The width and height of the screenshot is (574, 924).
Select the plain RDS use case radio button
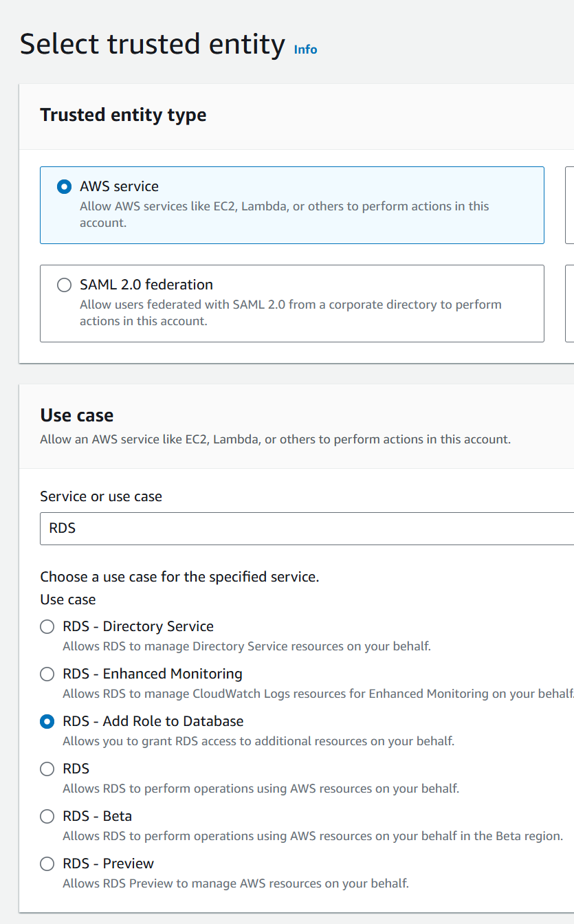click(47, 769)
